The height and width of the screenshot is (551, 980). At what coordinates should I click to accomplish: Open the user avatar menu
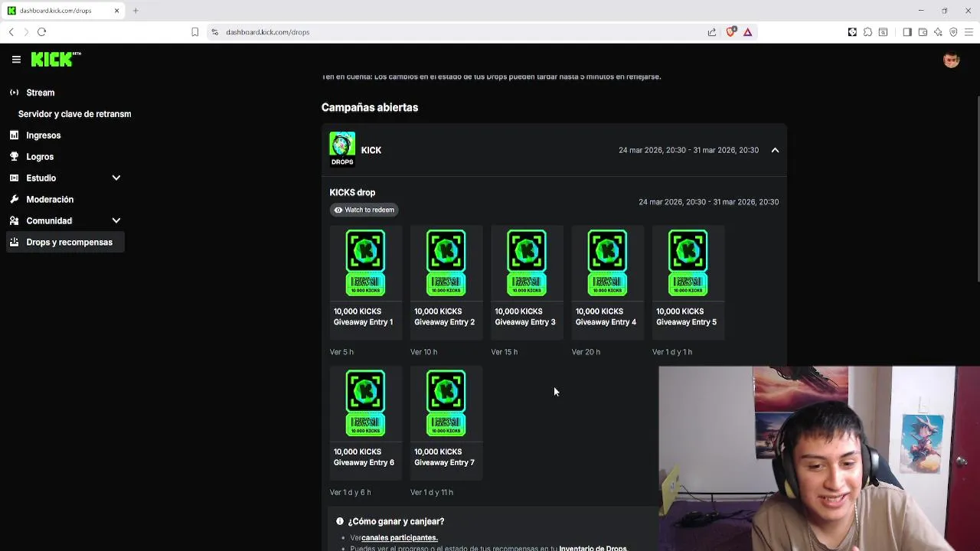click(x=951, y=60)
